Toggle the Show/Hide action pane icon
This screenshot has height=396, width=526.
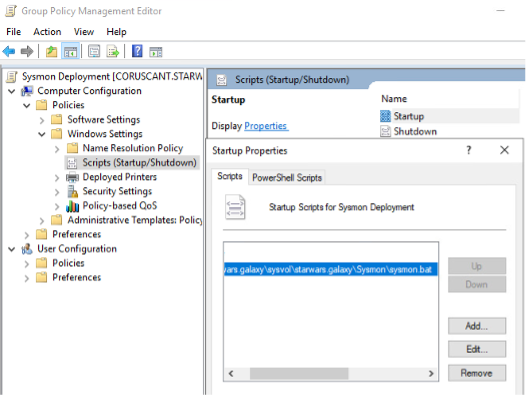coord(156,52)
